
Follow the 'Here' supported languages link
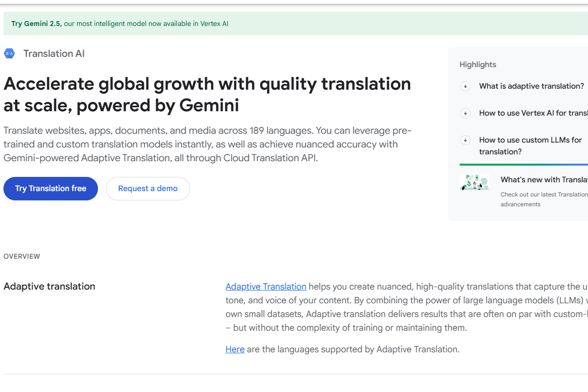pos(235,349)
